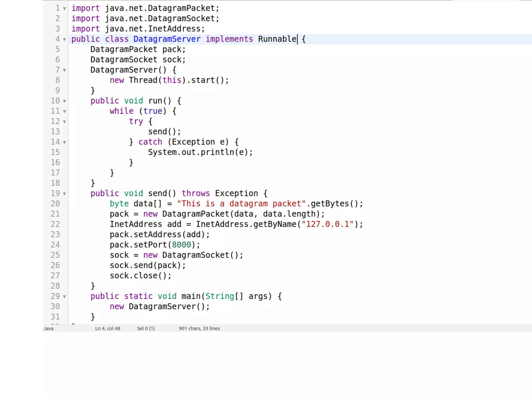The width and height of the screenshot is (532, 399).
Task: Place cursor in "This is a datagram packet" string
Action: (x=241, y=204)
